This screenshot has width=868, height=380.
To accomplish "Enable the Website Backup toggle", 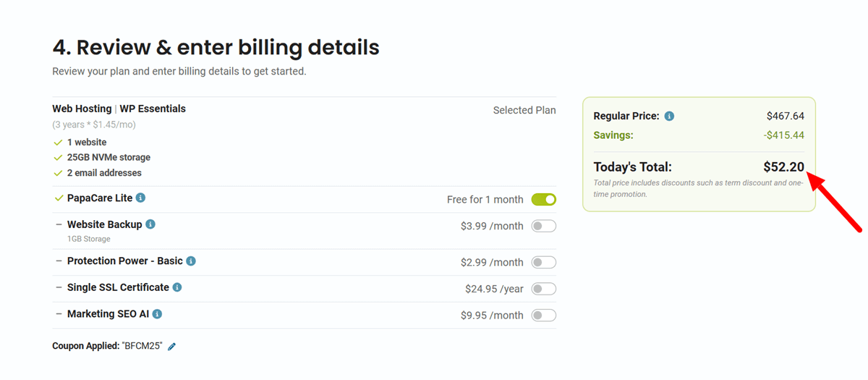I will pyautogui.click(x=544, y=226).
